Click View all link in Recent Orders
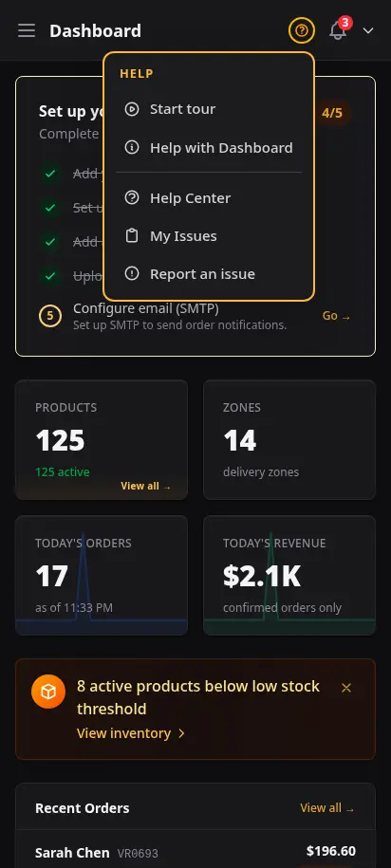Image resolution: width=391 pixels, height=868 pixels. [326, 808]
